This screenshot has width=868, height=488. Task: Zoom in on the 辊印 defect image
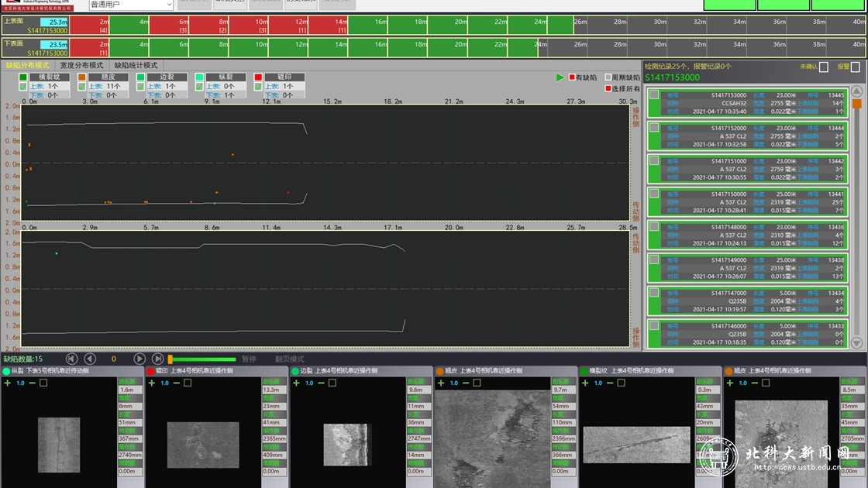point(152,383)
